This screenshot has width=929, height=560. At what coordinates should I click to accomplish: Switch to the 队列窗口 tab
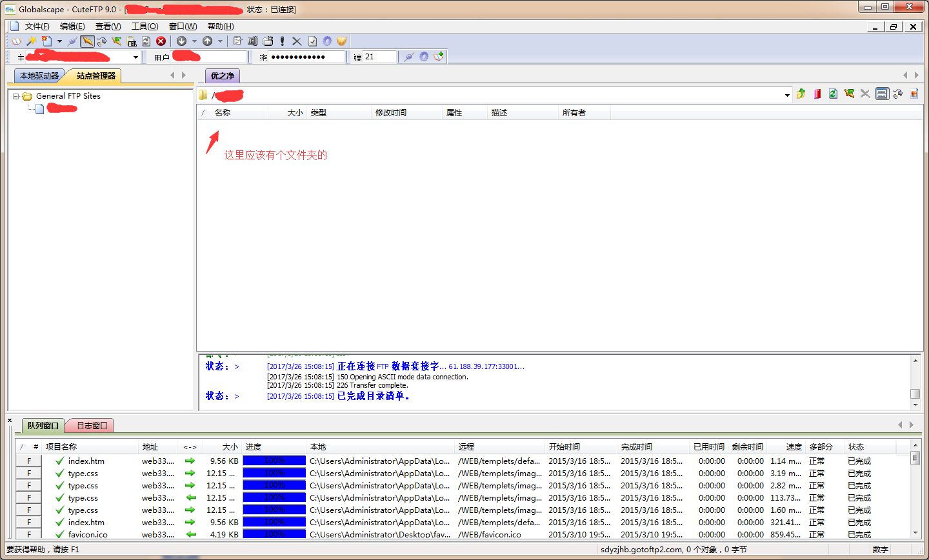[x=43, y=426]
